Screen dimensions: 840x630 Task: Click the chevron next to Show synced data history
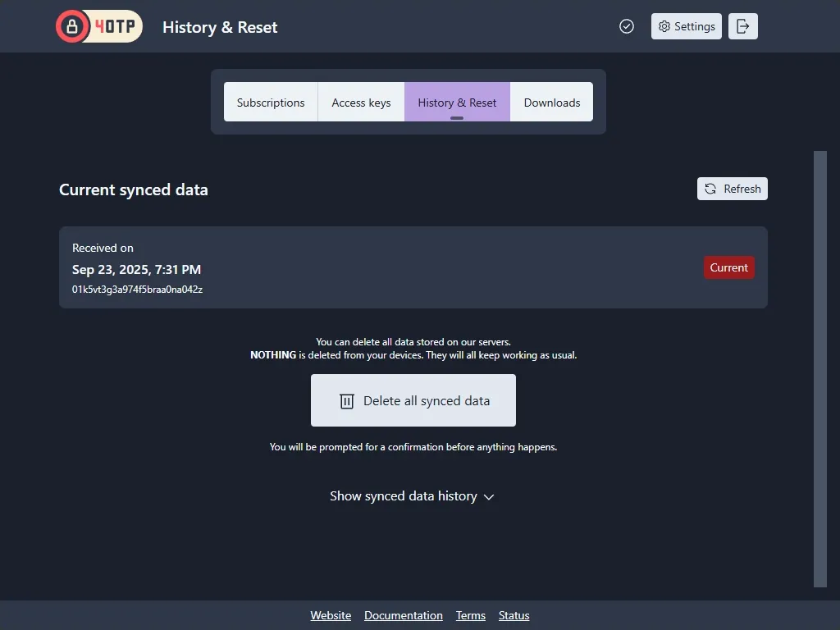point(489,497)
